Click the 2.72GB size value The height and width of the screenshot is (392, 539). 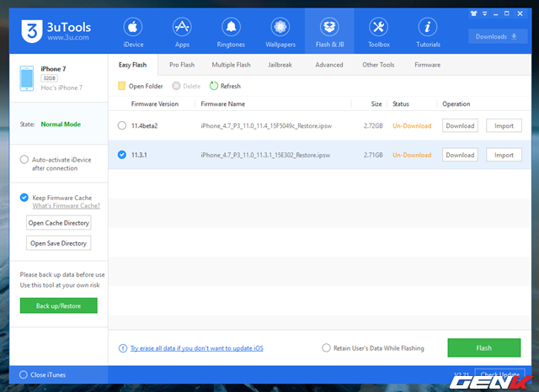373,125
